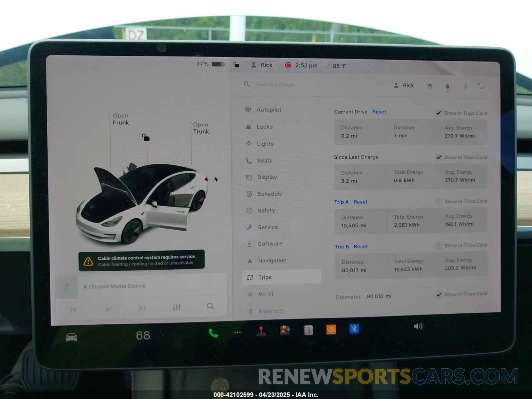This screenshot has width=532, height=399.
Task: Tap cabin climate service warning banner
Action: [142, 260]
